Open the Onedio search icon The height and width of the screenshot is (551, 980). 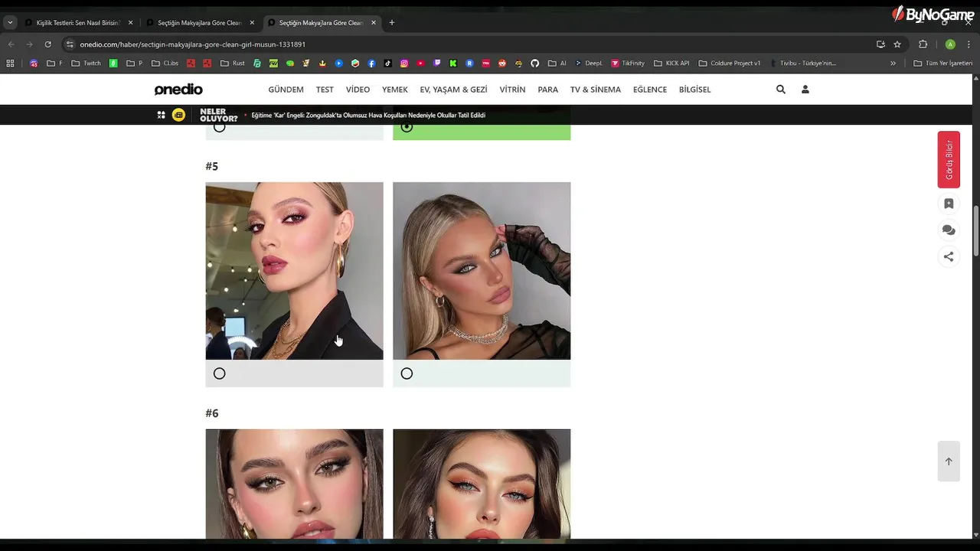[781, 90]
